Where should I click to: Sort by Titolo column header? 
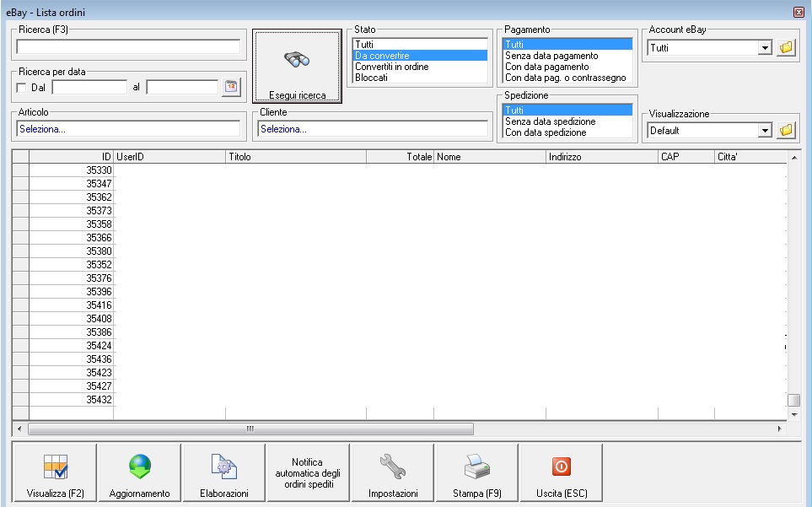(x=296, y=156)
